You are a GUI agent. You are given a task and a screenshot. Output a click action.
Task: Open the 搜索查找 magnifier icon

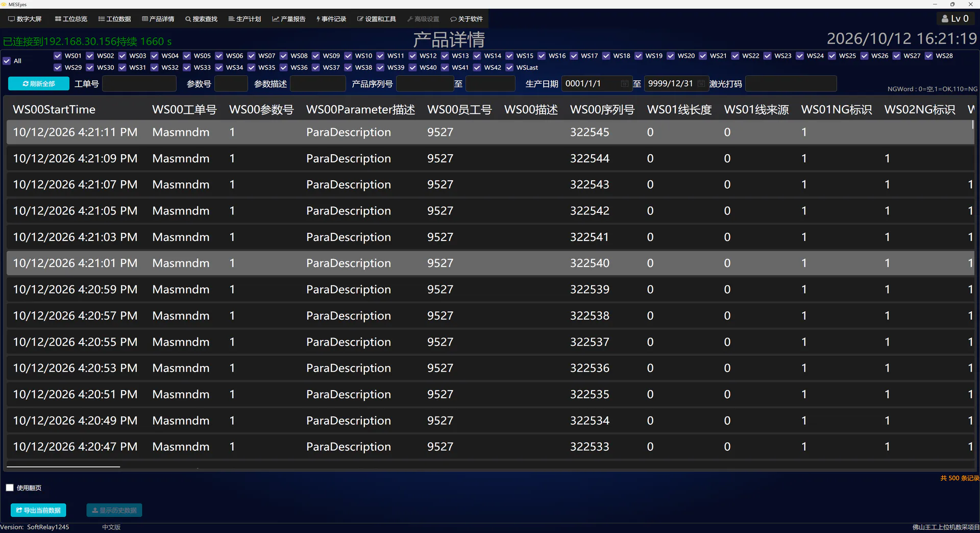[x=188, y=19]
